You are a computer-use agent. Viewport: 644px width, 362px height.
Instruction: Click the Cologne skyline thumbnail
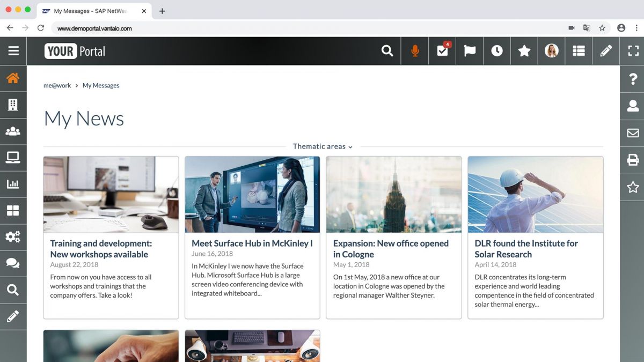pos(394,195)
